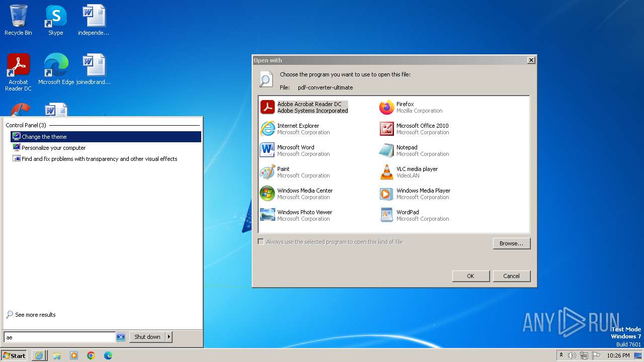This screenshot has width=644, height=362.
Task: Open Google Chrome from the taskbar
Action: coord(91,355)
